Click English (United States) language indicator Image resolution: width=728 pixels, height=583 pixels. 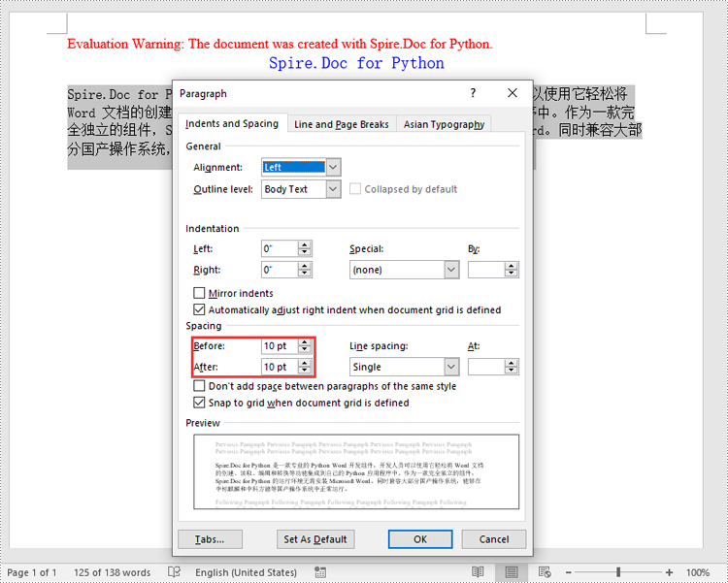point(246,572)
